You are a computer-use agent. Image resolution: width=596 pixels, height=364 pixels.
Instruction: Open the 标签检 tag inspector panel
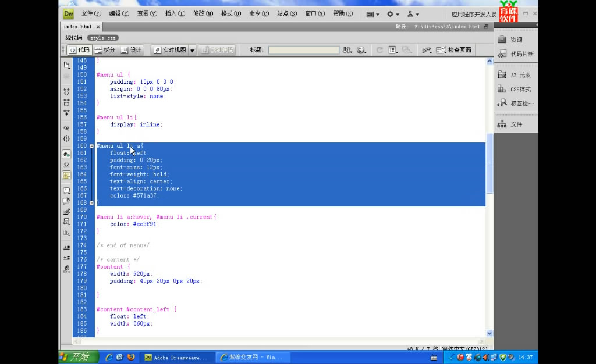[516, 104]
